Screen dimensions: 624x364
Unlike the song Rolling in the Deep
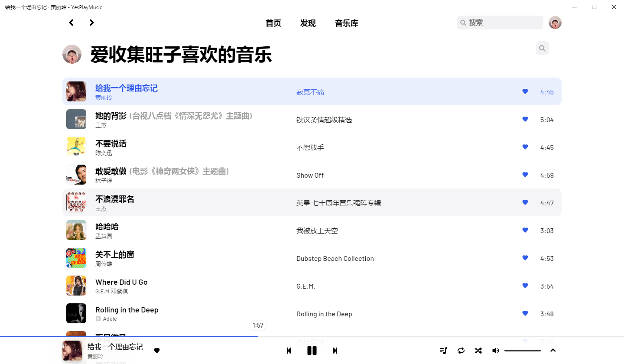pos(525,313)
